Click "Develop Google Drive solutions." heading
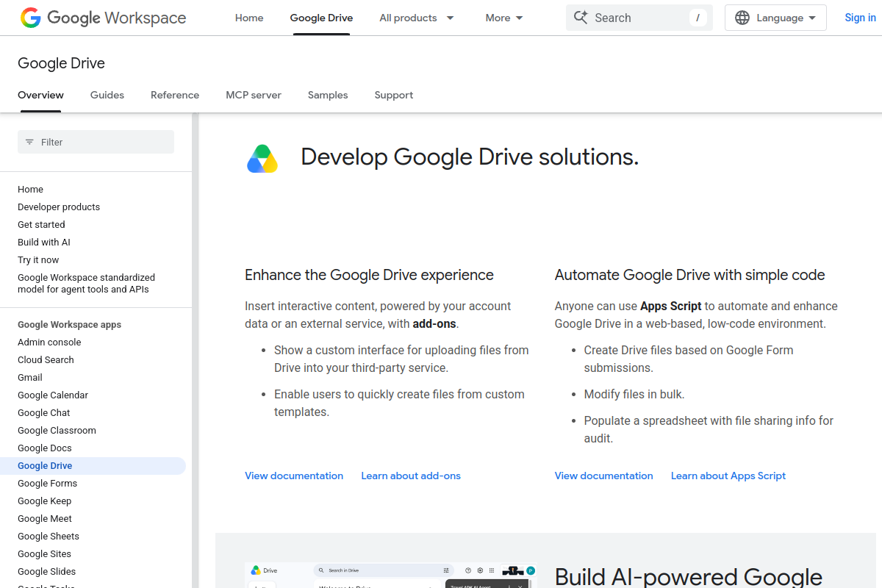Viewport: 882px width, 588px height. tap(470, 157)
